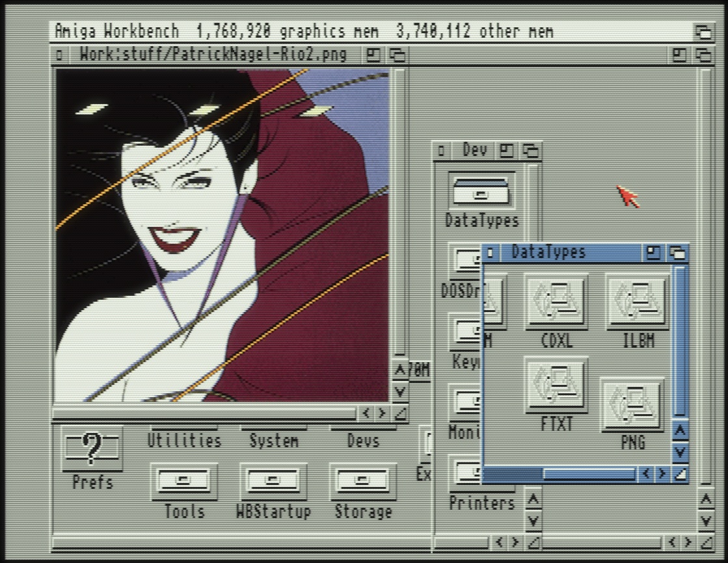The width and height of the screenshot is (728, 563).
Task: Select the CDXL datatype icon
Action: tap(556, 302)
